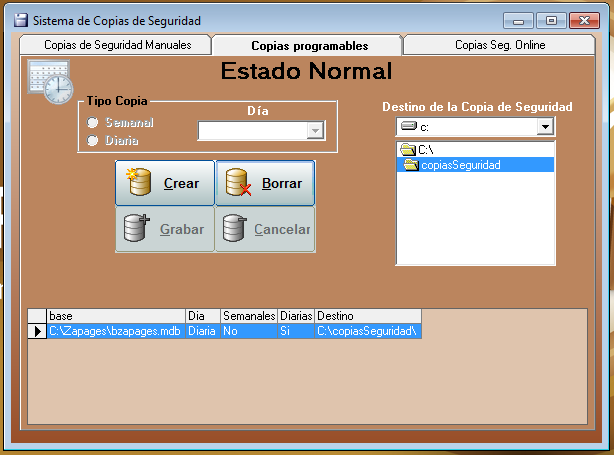
Task: Click the Borrar database delete icon
Action: tap(237, 183)
